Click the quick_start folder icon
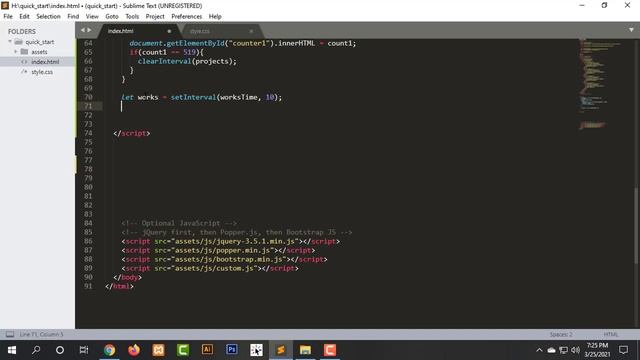The image size is (640, 360). pos(19,42)
